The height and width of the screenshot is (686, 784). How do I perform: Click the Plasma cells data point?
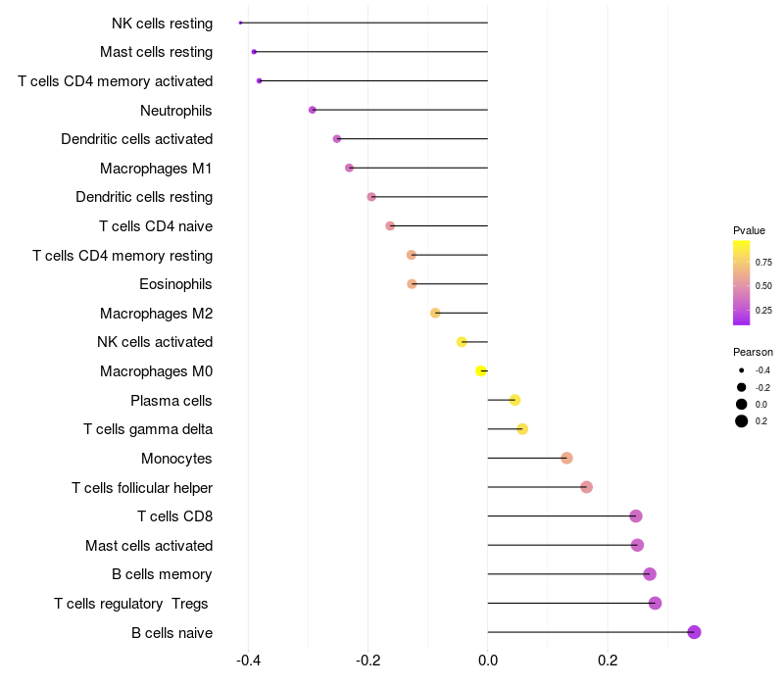[x=514, y=400]
